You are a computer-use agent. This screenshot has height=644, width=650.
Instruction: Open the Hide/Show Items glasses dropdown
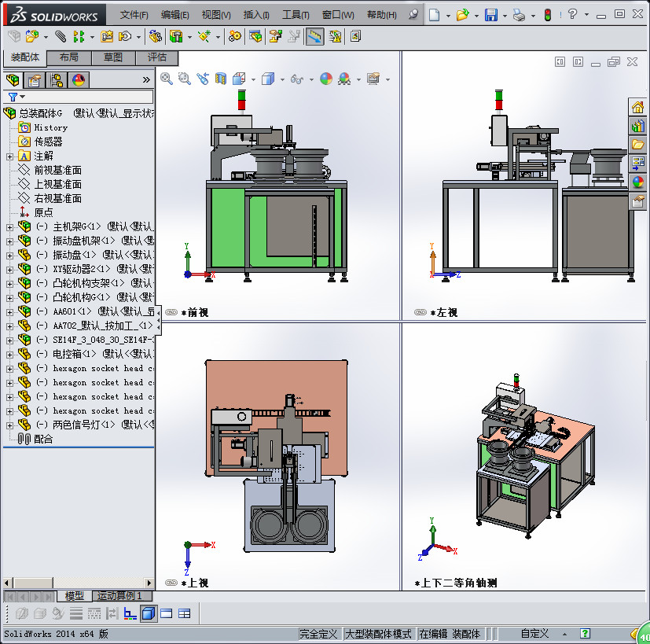(x=311, y=79)
